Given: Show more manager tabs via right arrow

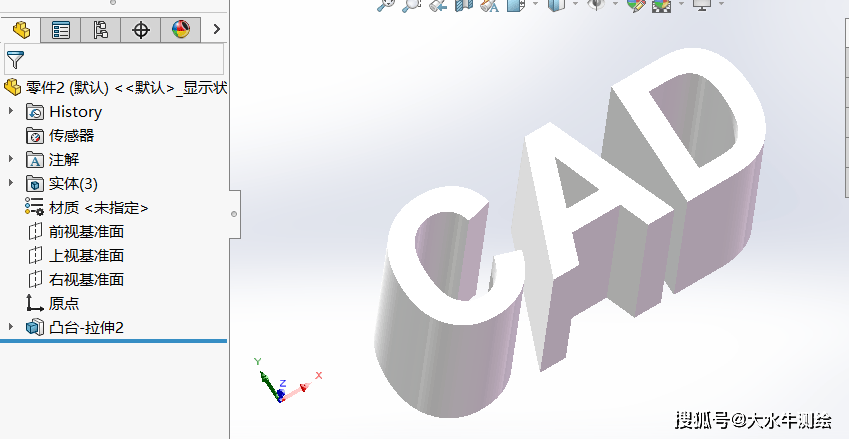Looking at the screenshot, I should (x=217, y=29).
